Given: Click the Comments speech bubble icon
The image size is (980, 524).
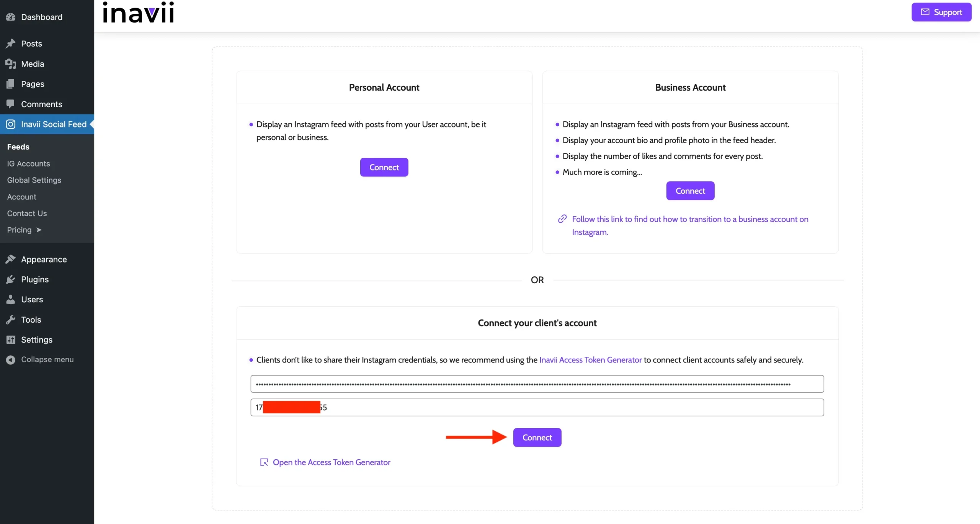Looking at the screenshot, I should point(11,104).
